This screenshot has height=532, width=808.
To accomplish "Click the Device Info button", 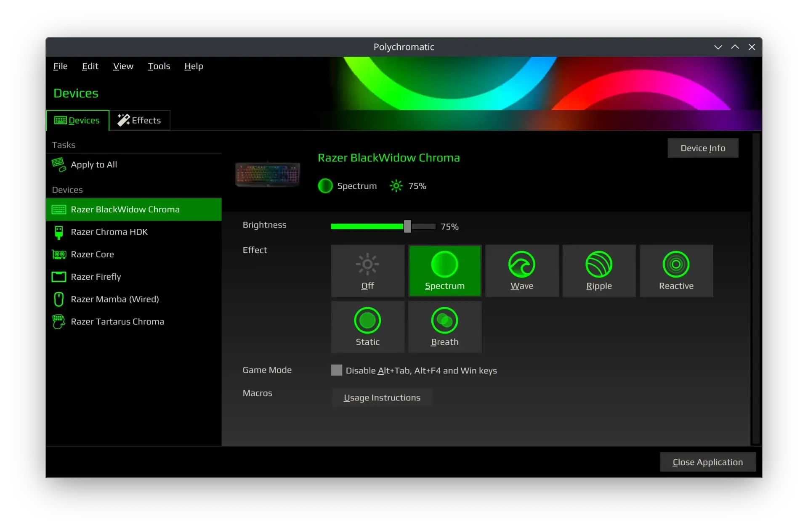I will 702,148.
